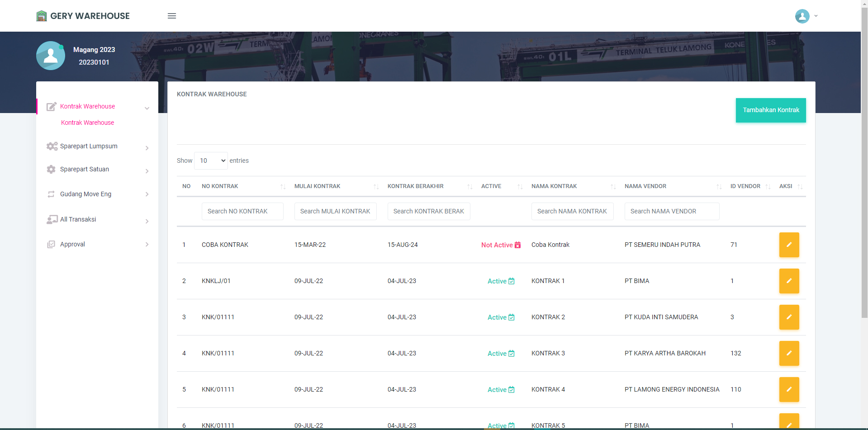Sort table by MULAI KONTRAK column
Image resolution: width=868 pixels, height=430 pixels.
(317, 186)
